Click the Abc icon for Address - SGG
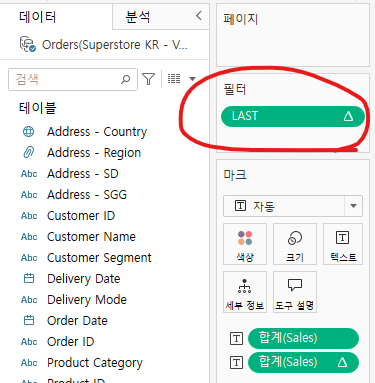This screenshot has width=375, height=383. [x=29, y=195]
